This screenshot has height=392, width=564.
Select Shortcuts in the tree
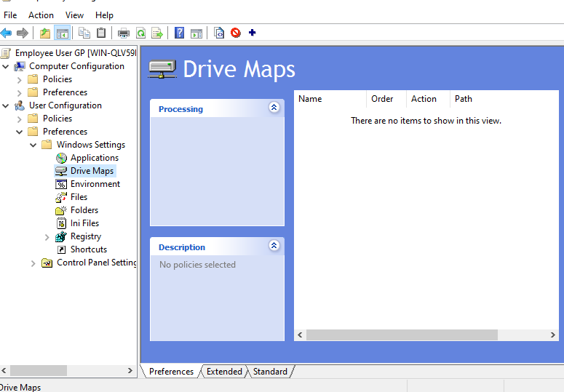coord(88,249)
